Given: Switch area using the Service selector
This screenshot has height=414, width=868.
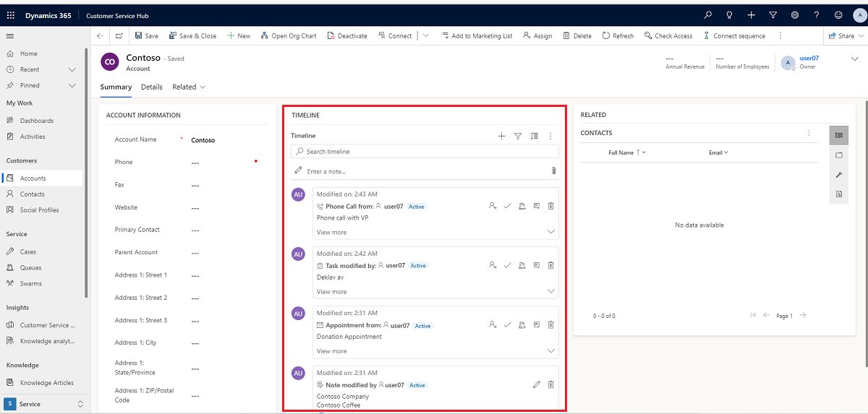Looking at the screenshot, I should (x=45, y=404).
